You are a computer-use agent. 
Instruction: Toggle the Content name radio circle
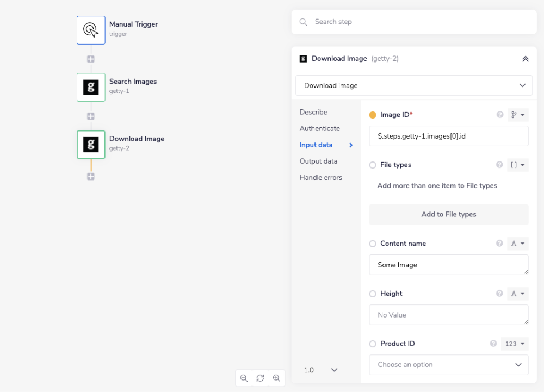[373, 244]
